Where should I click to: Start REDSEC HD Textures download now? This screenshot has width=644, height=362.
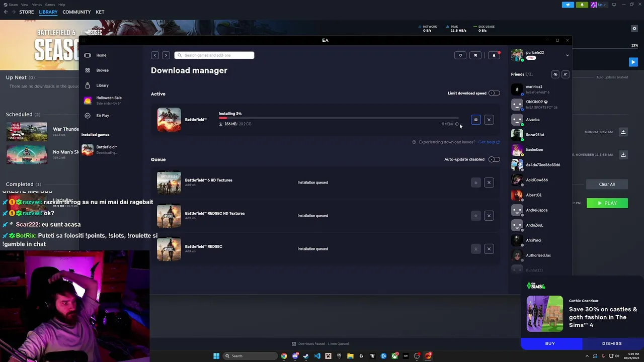pos(476,216)
